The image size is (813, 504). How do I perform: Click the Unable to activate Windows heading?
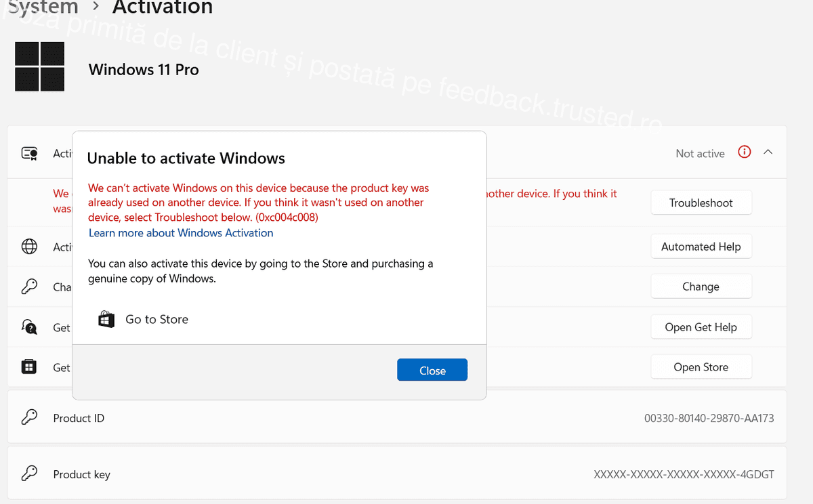coord(186,159)
